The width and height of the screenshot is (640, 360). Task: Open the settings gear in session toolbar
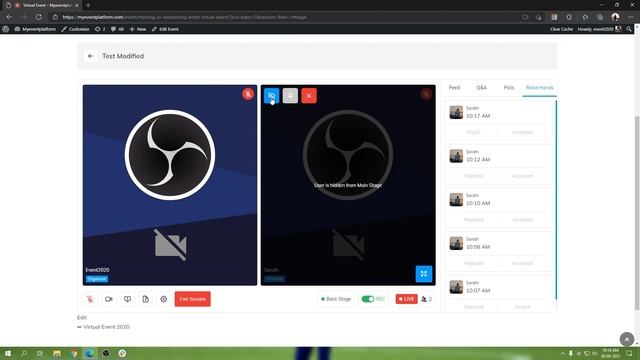164,299
